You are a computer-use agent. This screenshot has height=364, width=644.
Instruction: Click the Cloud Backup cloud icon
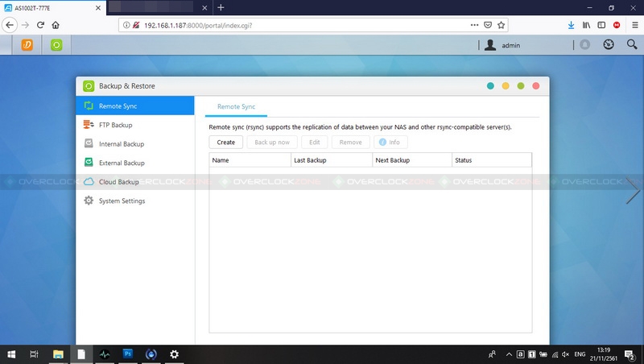[89, 181]
